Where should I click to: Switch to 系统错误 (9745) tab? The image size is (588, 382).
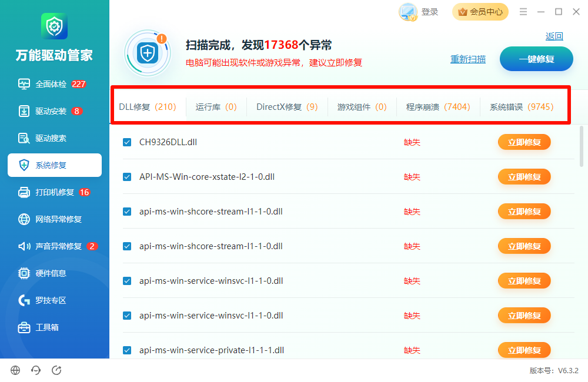pos(522,107)
